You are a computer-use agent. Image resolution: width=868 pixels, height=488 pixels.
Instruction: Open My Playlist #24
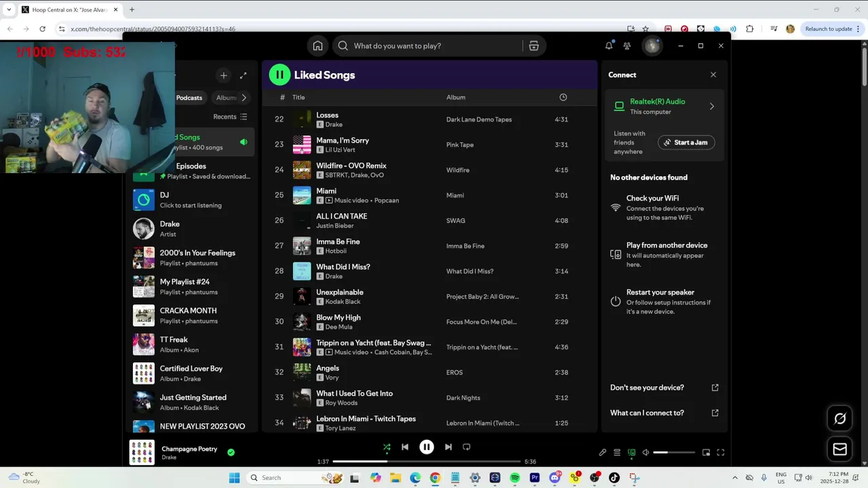click(x=193, y=287)
